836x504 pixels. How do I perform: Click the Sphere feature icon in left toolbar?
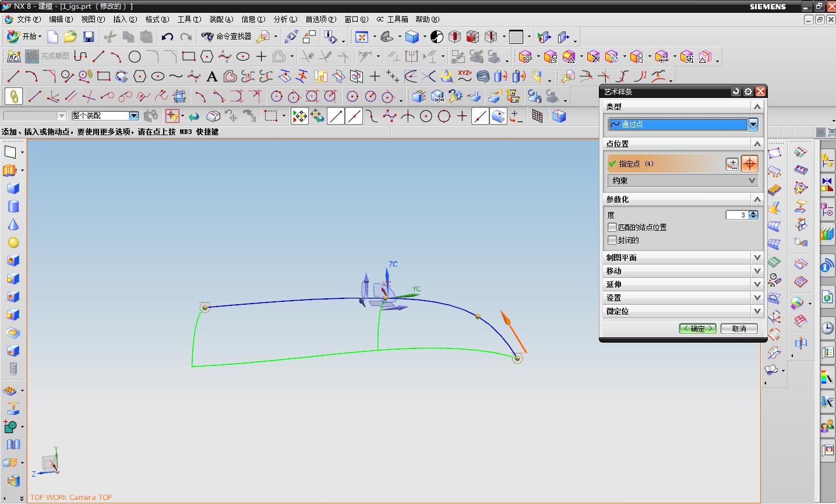[13, 243]
